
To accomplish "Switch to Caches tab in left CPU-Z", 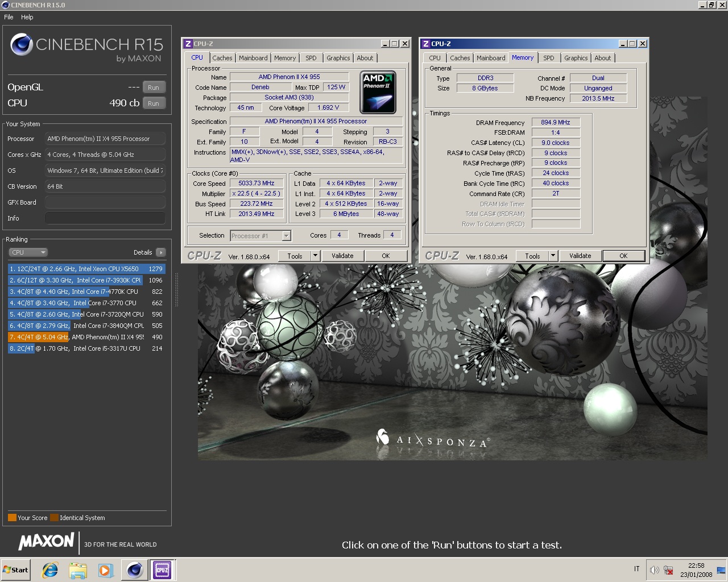I will point(222,58).
